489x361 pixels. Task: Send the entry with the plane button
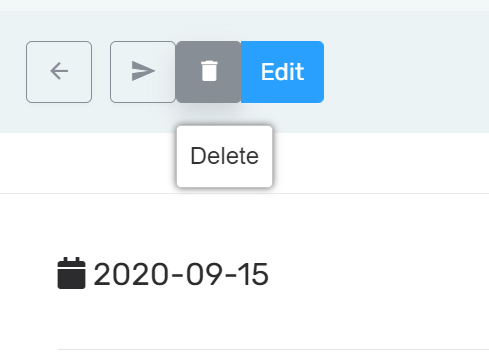[x=143, y=72]
